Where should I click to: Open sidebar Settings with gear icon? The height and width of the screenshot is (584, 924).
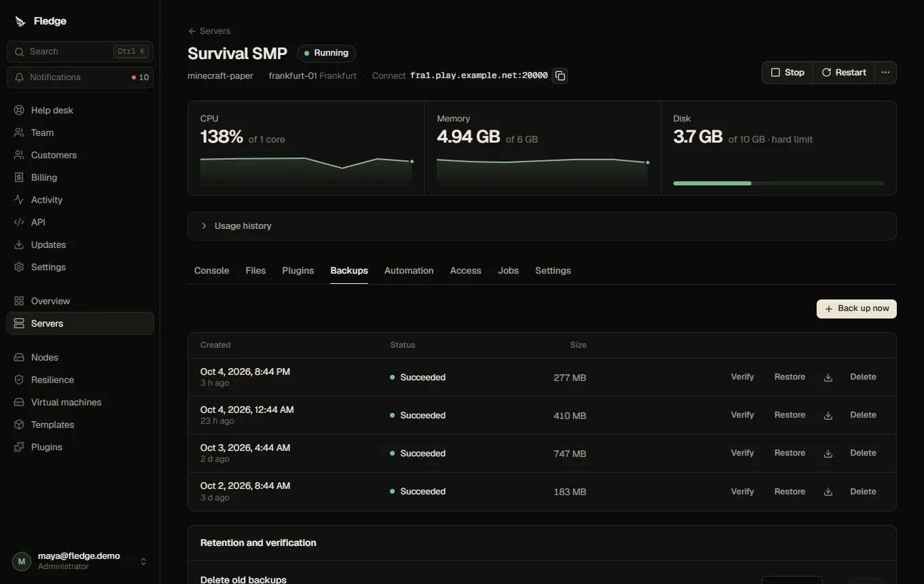click(80, 267)
